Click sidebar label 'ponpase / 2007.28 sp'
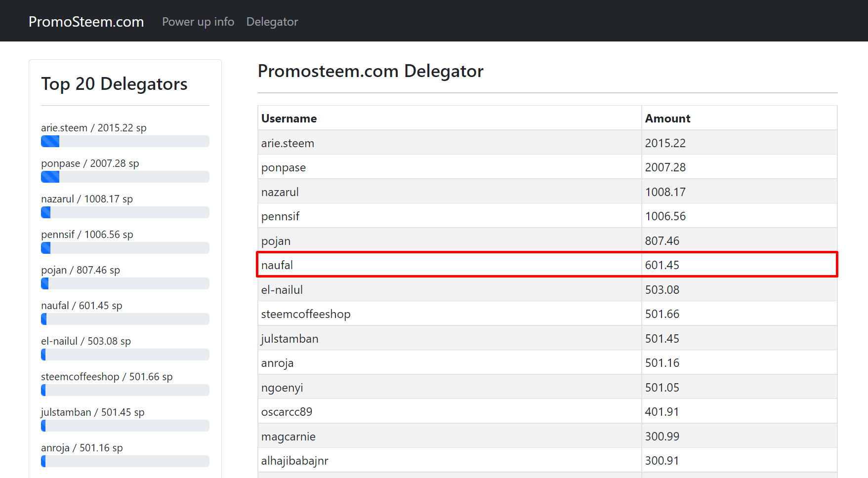The image size is (868, 478). [x=90, y=163]
